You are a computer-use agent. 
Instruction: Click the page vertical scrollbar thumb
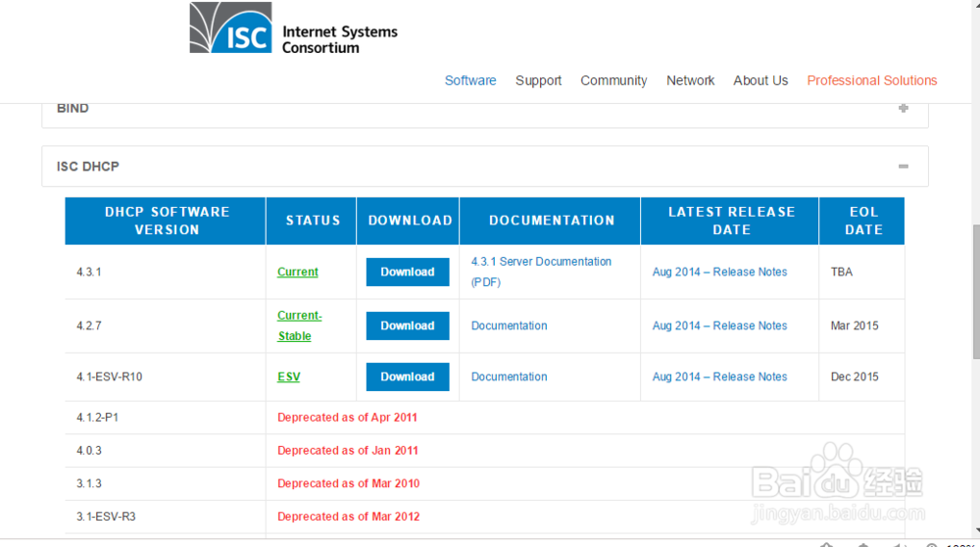976,291
